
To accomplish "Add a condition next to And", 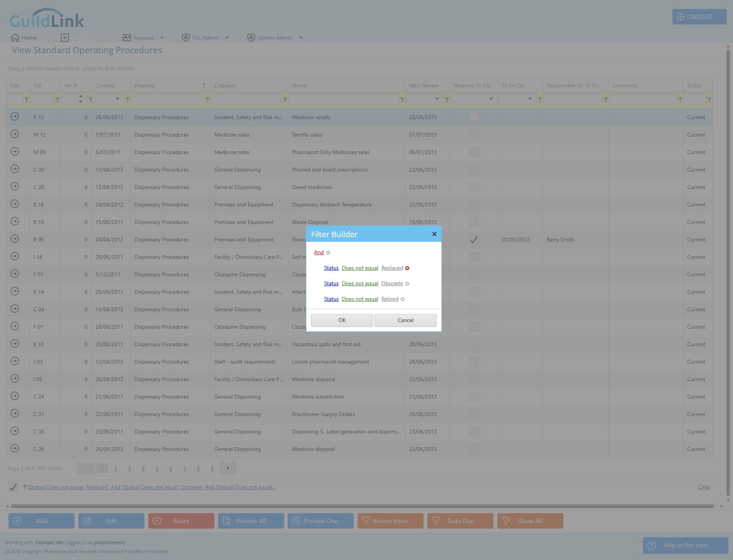I will click(x=328, y=253).
